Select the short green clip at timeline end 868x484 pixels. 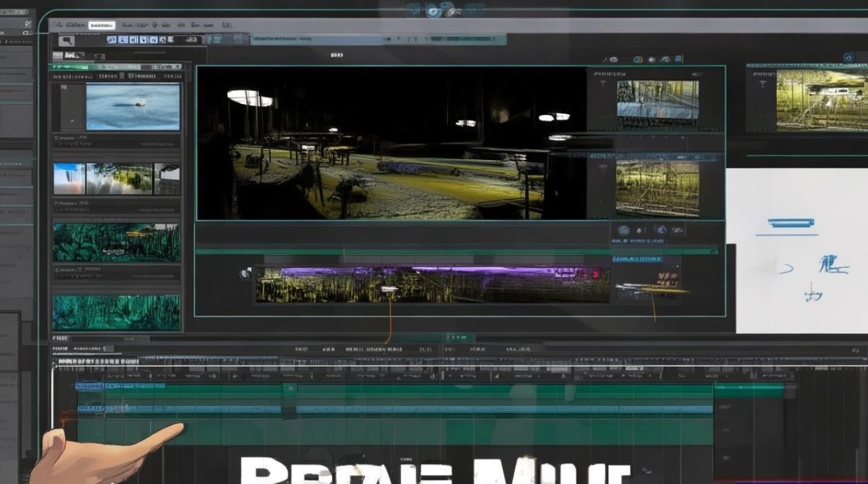[749, 388]
